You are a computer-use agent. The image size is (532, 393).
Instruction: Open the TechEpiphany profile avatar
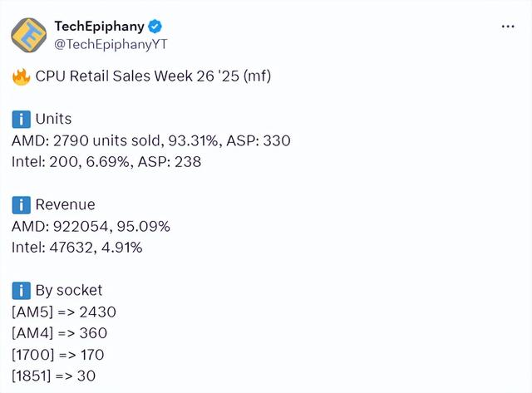pyautogui.click(x=29, y=35)
